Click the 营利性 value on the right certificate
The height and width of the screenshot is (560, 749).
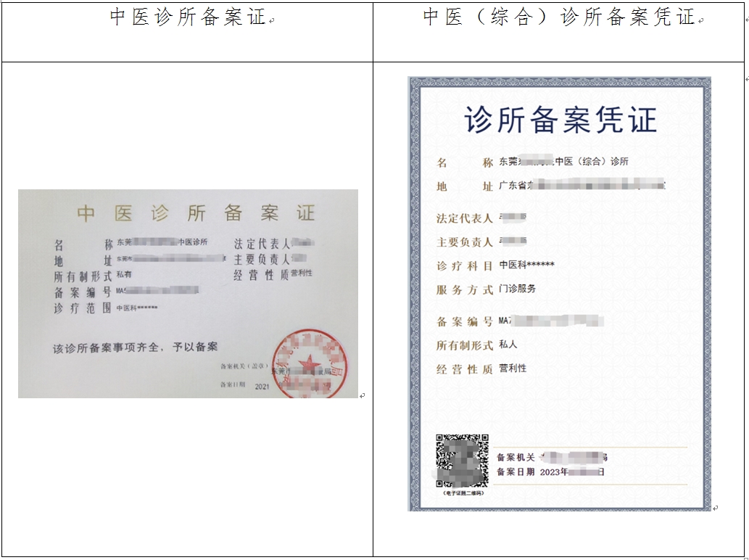[x=513, y=368]
